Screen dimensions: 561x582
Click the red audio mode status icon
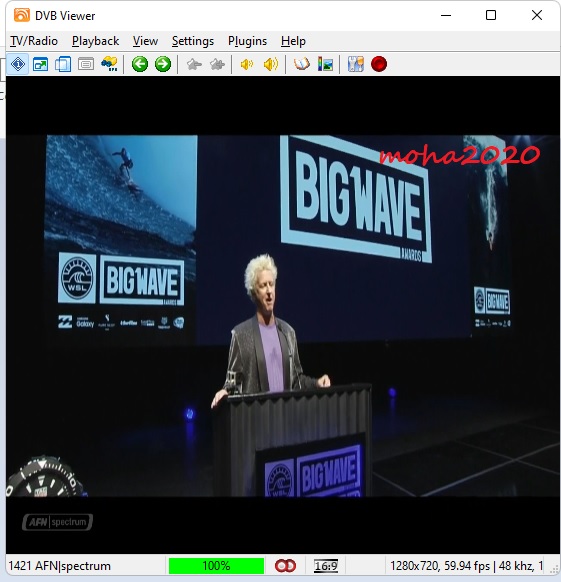coord(285,566)
